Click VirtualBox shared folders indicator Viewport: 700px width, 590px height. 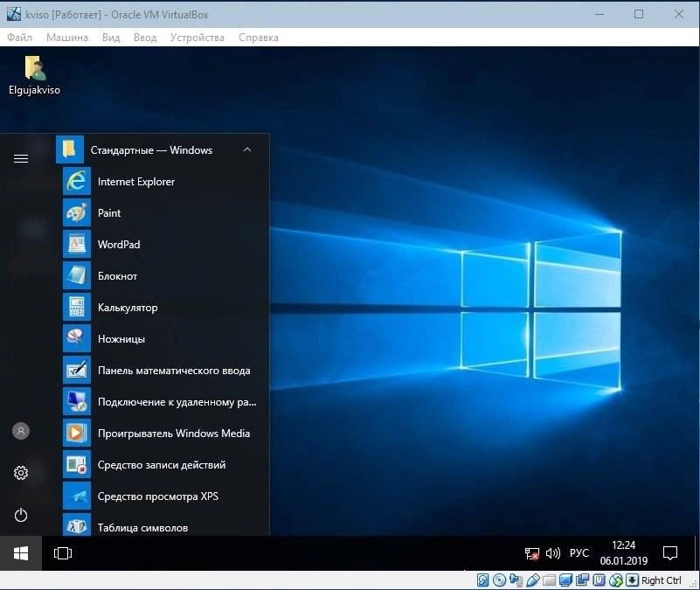tap(549, 580)
